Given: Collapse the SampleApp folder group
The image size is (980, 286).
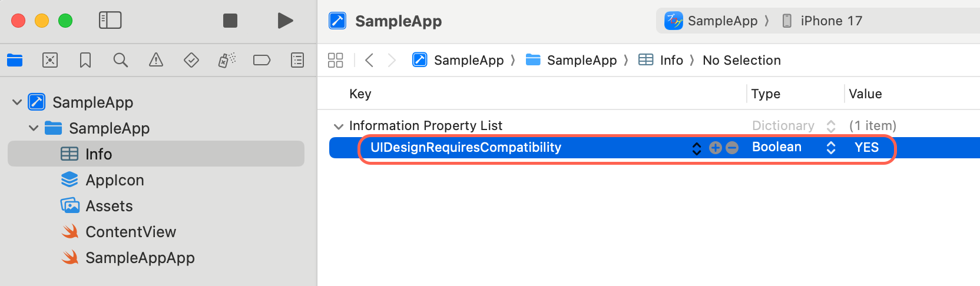Looking at the screenshot, I should click(x=34, y=128).
